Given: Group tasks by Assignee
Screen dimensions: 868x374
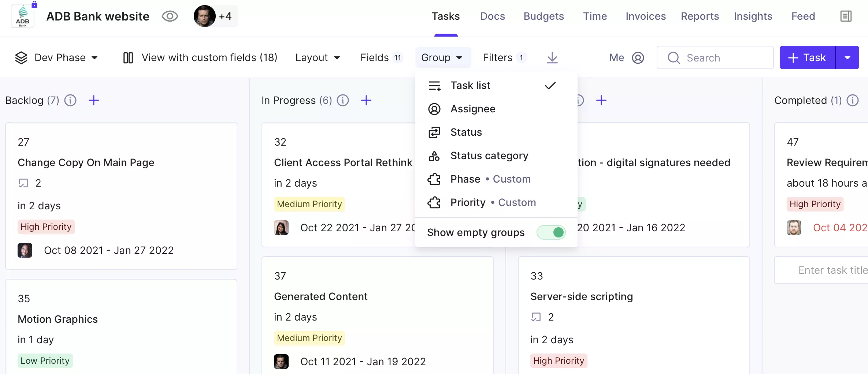Looking at the screenshot, I should [x=496, y=109].
